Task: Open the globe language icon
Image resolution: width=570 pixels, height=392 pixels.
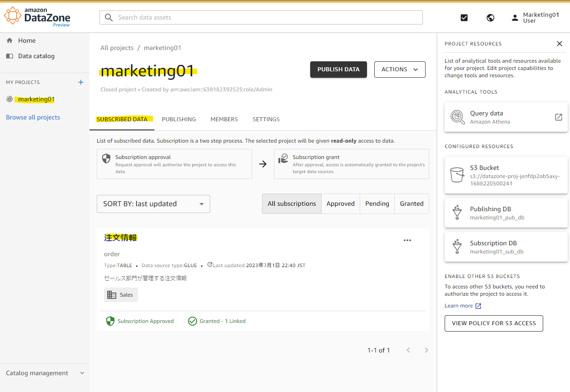Action: pos(491,18)
